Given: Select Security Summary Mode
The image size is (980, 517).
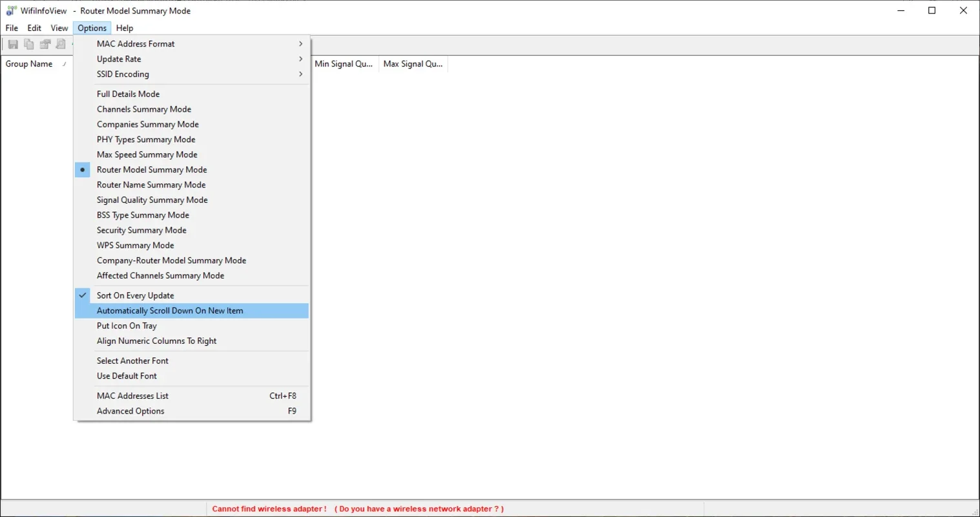Looking at the screenshot, I should click(x=192, y=230).
